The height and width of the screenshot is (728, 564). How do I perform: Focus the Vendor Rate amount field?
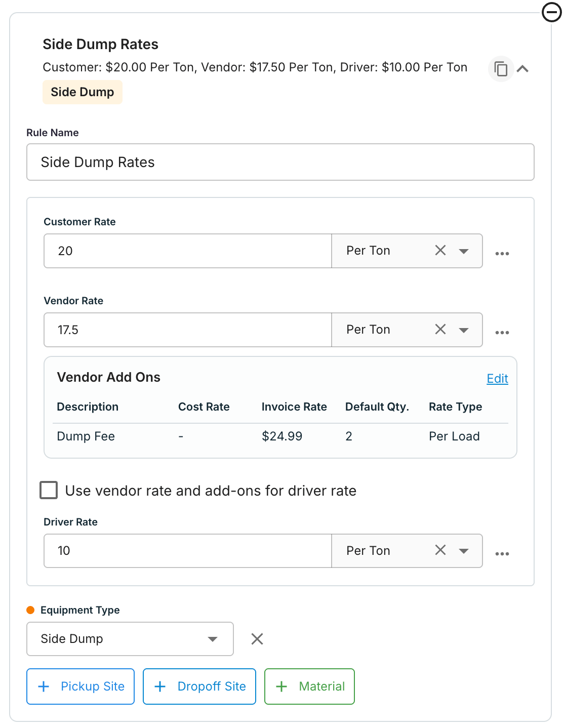click(188, 330)
